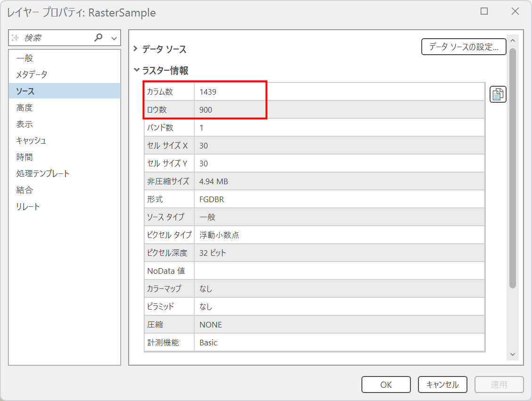The width and height of the screenshot is (532, 401).
Task: Click the データ ソースの設定 button
Action: point(464,47)
